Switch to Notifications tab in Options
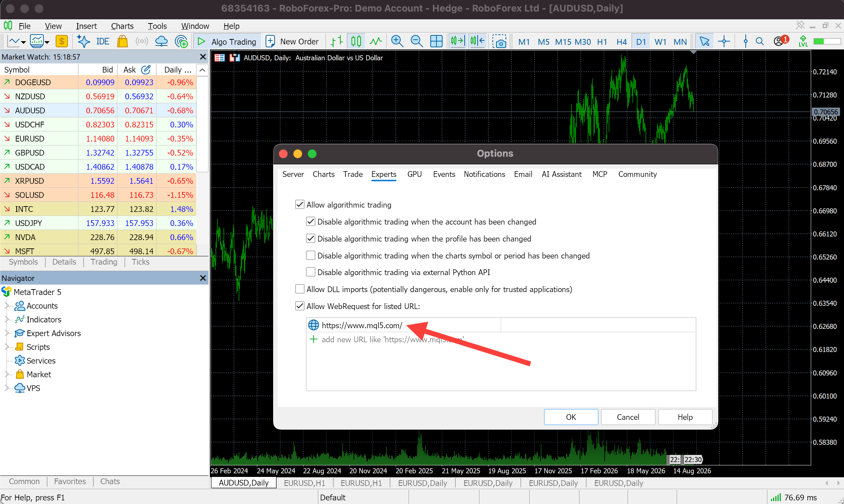This screenshot has height=504, width=844. point(485,174)
